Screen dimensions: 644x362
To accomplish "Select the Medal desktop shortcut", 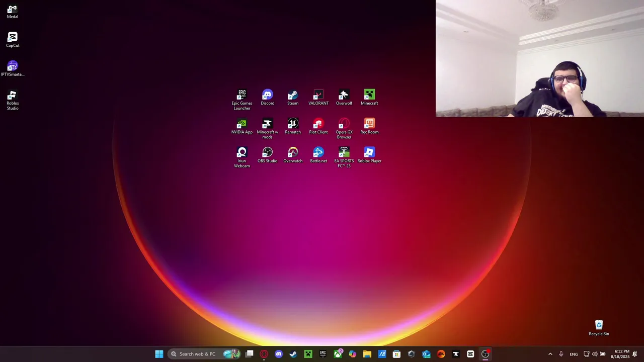I will click(13, 12).
